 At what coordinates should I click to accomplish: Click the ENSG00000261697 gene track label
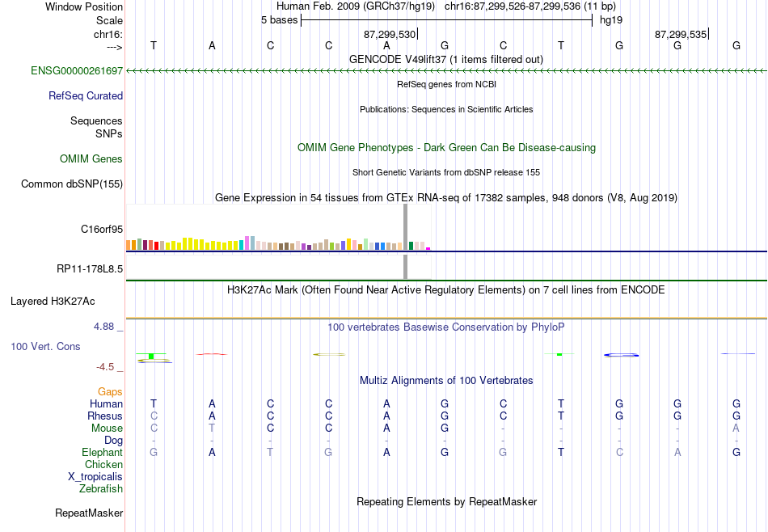pyautogui.click(x=77, y=70)
